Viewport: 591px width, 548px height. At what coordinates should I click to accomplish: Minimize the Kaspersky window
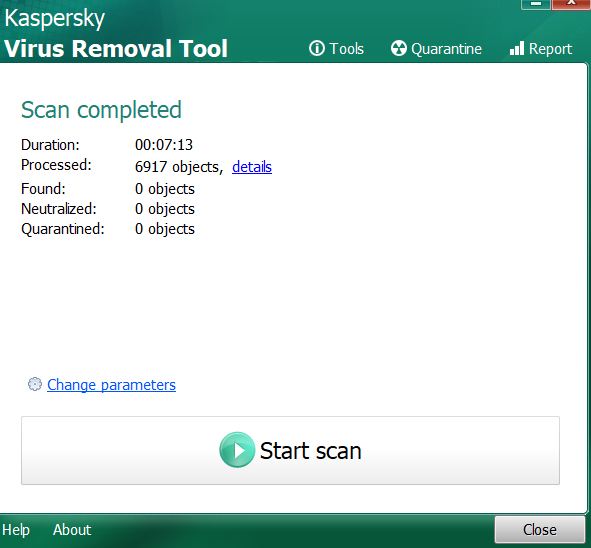tap(536, 4)
